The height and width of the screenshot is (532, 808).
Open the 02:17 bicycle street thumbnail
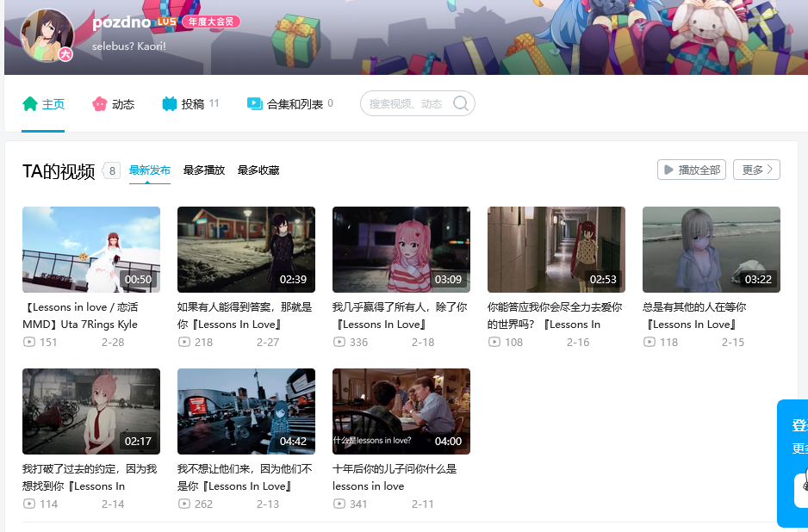pyautogui.click(x=91, y=411)
